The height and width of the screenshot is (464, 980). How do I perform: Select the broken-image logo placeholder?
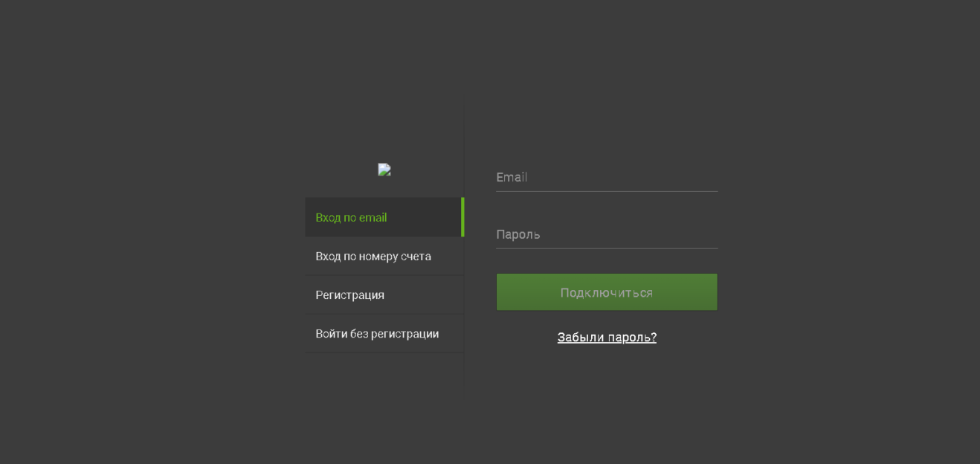[384, 170]
